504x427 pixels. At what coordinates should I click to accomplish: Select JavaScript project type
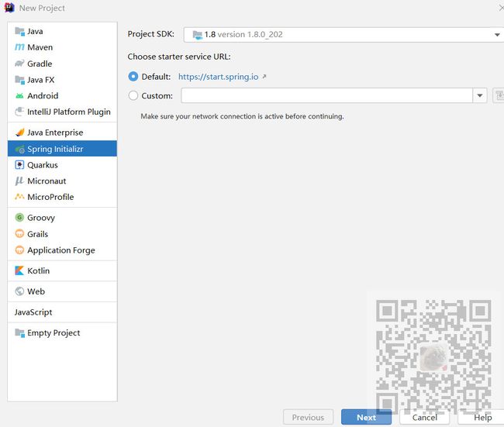click(x=62, y=312)
